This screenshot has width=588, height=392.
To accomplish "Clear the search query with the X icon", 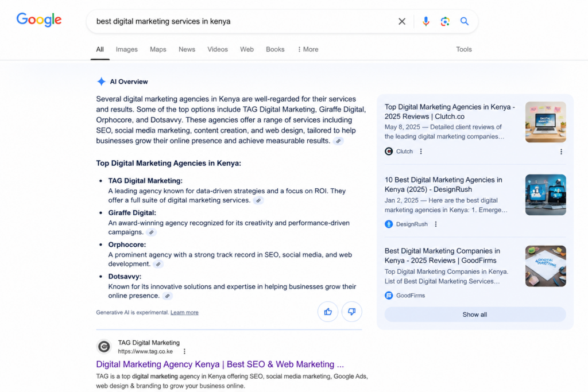I will click(401, 21).
